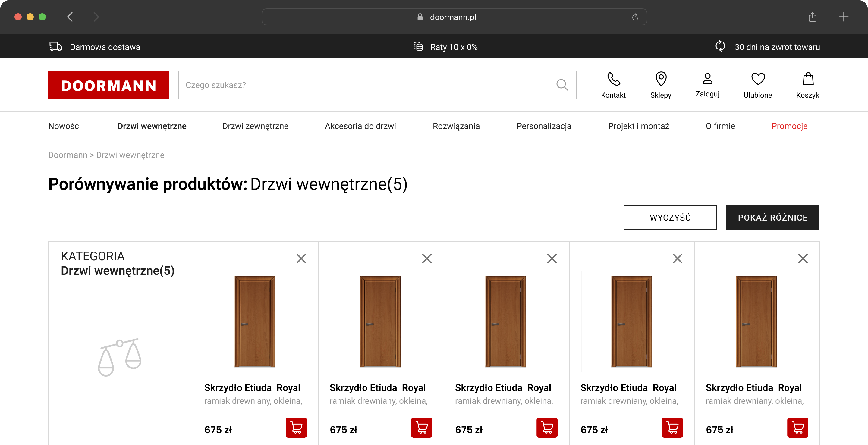Image resolution: width=868 pixels, height=445 pixels.
Task: Click second product's door thumbnail
Action: [380, 321]
